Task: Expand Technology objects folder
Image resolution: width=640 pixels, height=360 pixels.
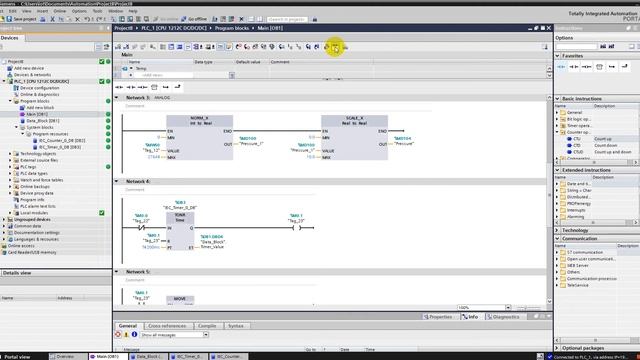Action: coord(10,153)
